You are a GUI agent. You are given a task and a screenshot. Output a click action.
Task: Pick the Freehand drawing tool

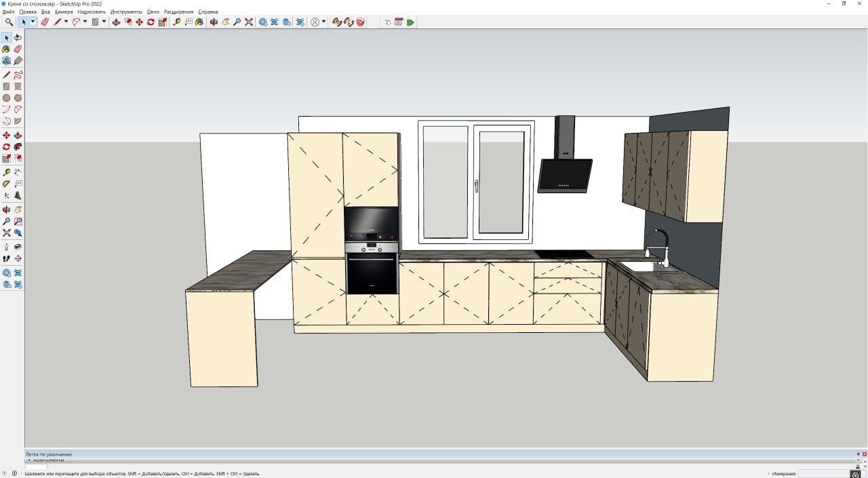coord(18,75)
